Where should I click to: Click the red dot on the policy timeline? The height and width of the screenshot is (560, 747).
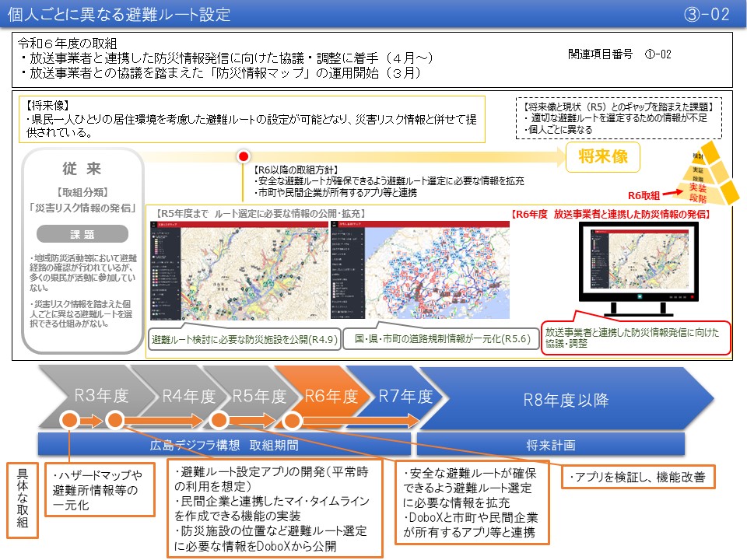(243, 156)
